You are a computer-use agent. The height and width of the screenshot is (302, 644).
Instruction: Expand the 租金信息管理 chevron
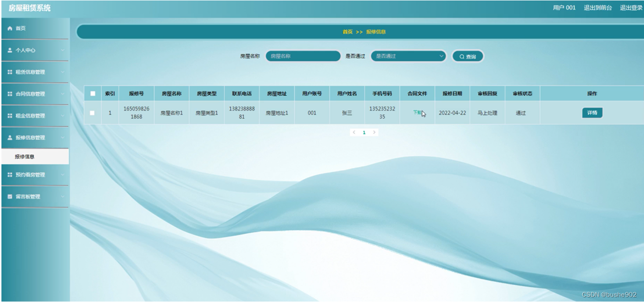point(62,116)
